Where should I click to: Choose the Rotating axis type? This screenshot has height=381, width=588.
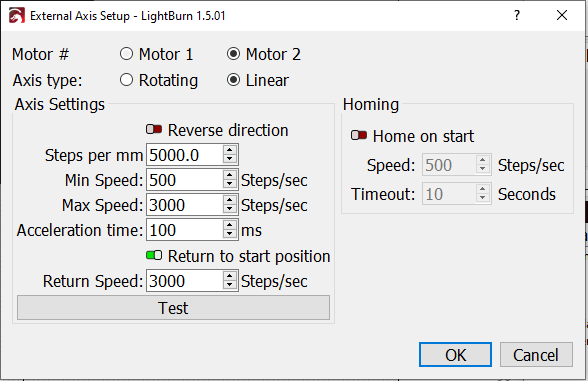[x=126, y=80]
